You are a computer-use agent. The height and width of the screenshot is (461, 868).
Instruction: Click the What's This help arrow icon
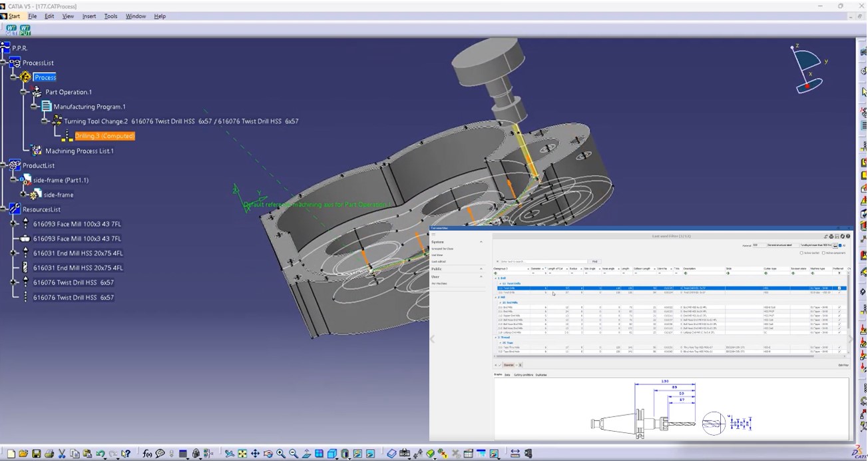(x=126, y=453)
